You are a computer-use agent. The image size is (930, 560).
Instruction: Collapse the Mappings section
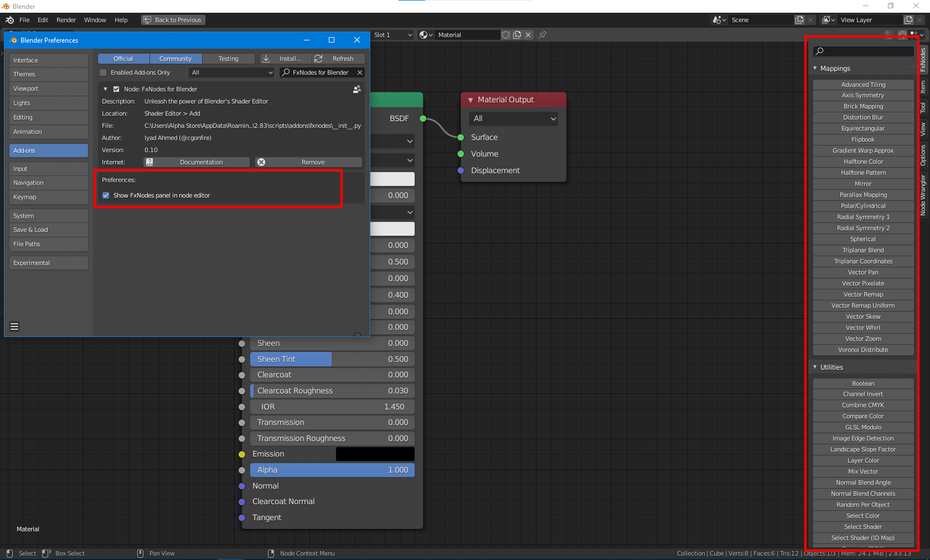pos(815,68)
